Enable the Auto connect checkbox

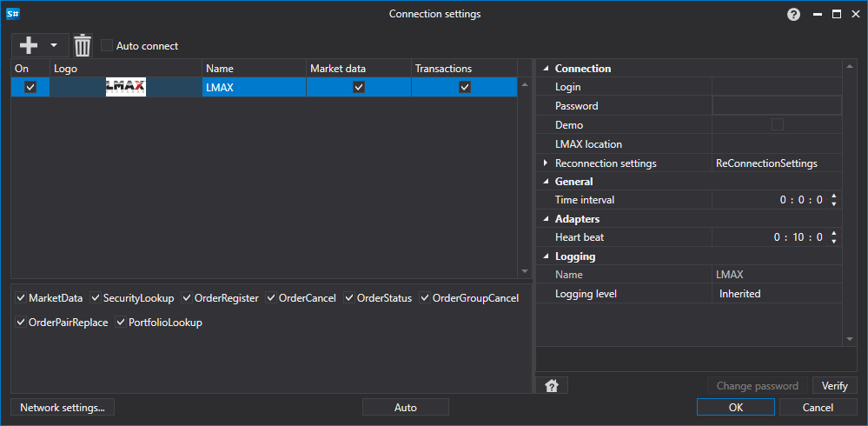[x=107, y=45]
